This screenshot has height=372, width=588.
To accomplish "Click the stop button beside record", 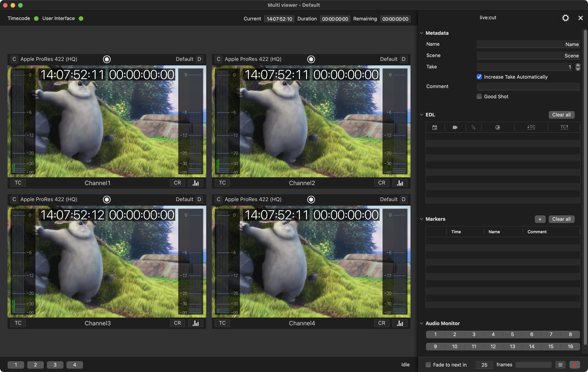I will point(560,365).
